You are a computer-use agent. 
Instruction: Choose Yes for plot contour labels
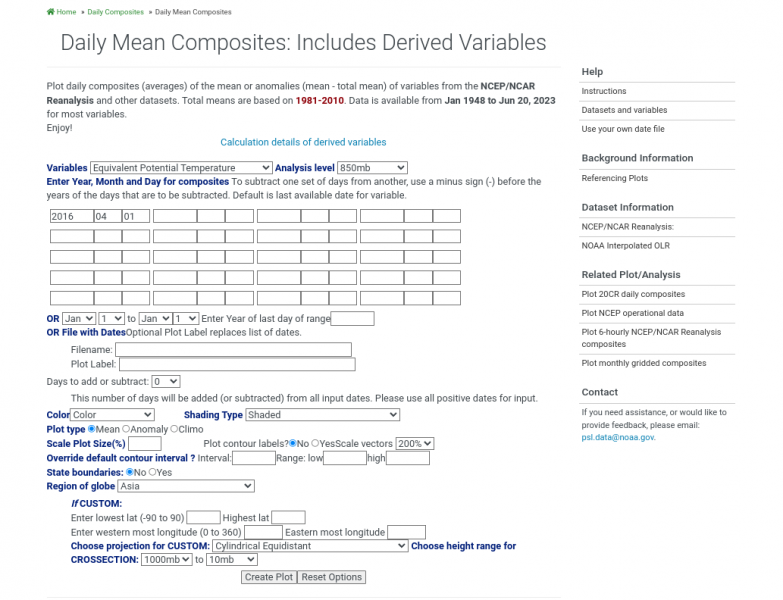(x=316, y=443)
